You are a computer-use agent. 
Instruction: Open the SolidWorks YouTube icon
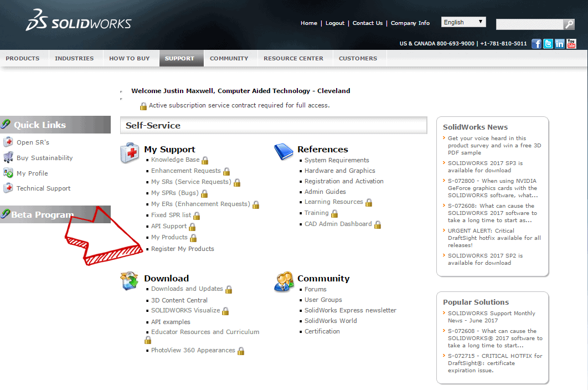click(571, 44)
